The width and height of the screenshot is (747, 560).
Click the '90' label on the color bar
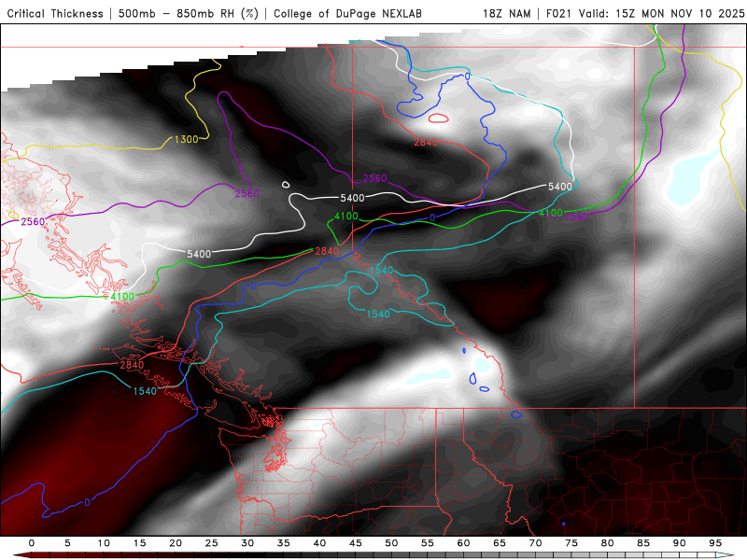[680, 543]
